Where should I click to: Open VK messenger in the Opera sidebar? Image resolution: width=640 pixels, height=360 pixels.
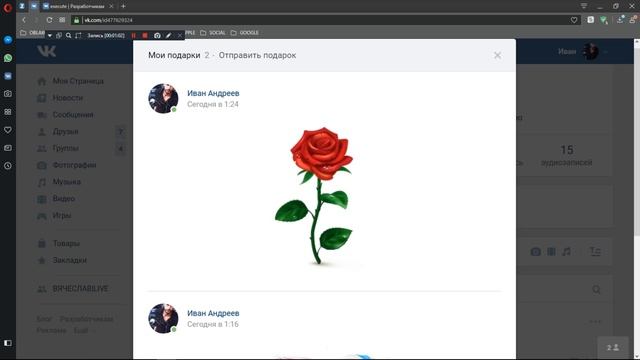(8, 76)
